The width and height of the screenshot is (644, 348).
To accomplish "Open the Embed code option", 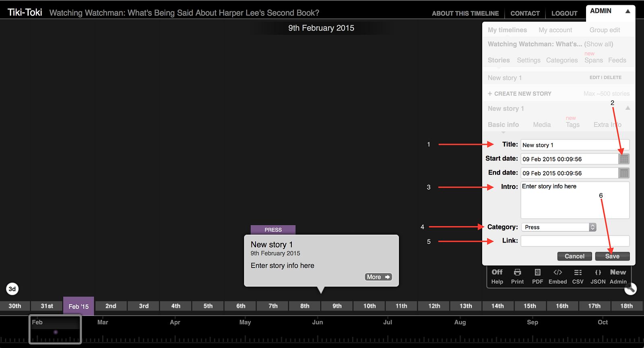I will 557,276.
